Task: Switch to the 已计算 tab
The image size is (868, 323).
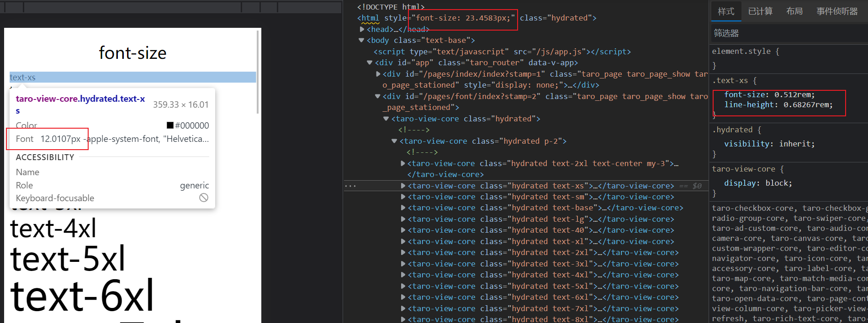Action: tap(760, 11)
